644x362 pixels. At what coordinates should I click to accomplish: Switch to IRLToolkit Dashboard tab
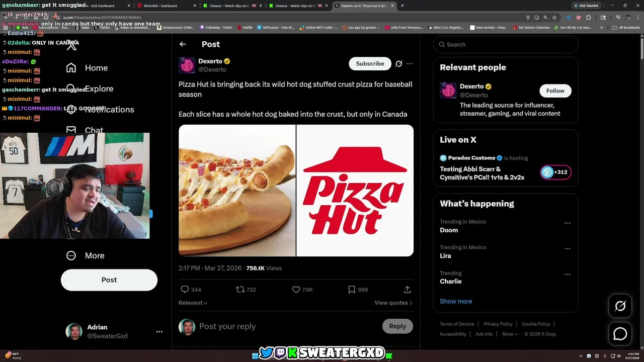166,6
